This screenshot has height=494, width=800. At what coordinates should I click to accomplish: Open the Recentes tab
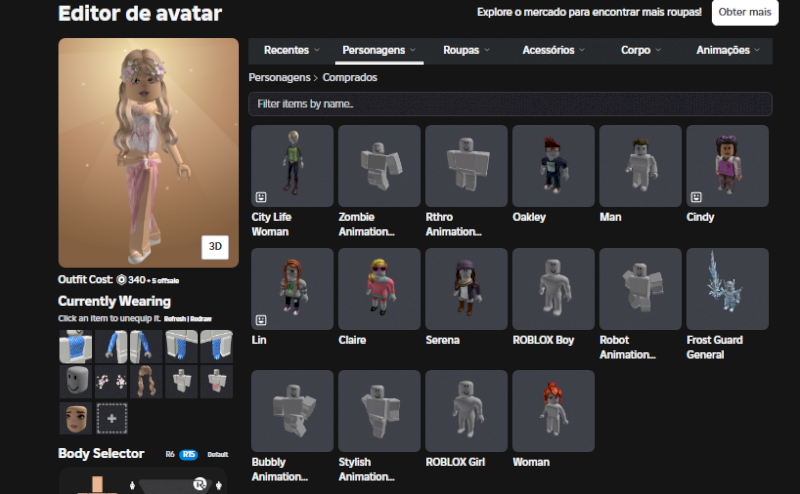[286, 50]
